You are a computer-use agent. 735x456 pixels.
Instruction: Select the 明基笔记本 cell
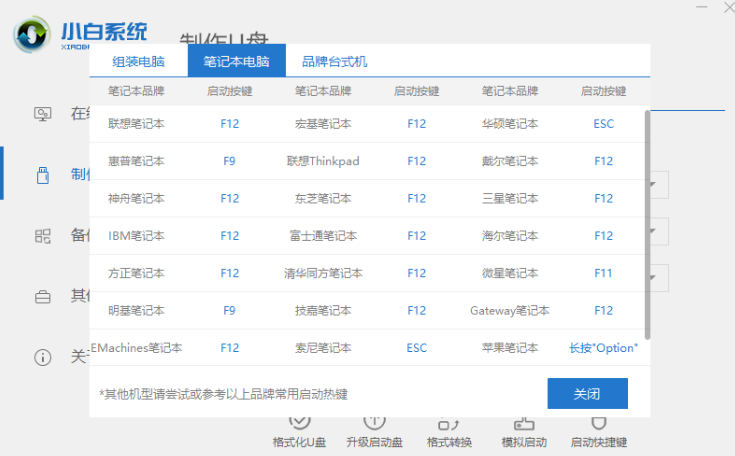point(136,311)
